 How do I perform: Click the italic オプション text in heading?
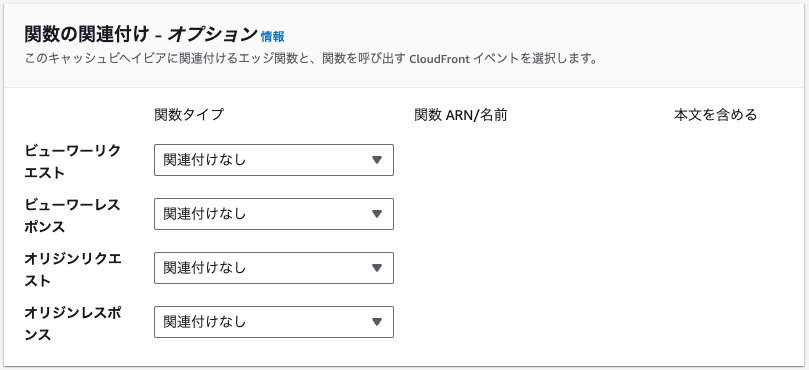tap(212, 35)
